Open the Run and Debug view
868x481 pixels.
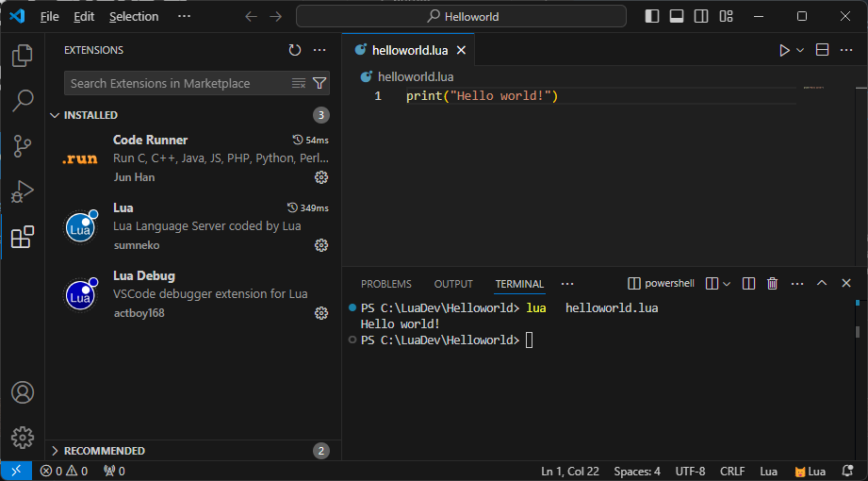(x=22, y=191)
